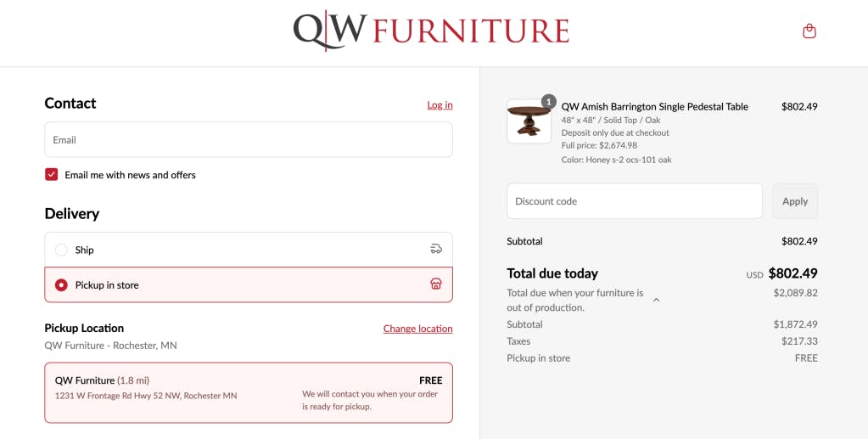Select the Ship delivery option
This screenshot has width=868, height=439.
[x=249, y=250]
